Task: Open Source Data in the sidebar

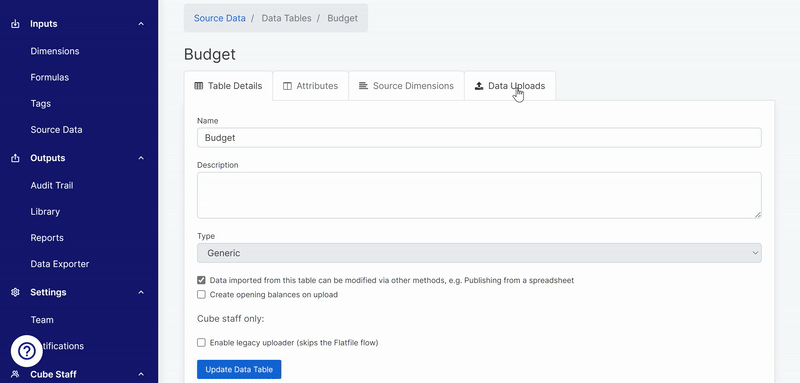Action: click(56, 130)
